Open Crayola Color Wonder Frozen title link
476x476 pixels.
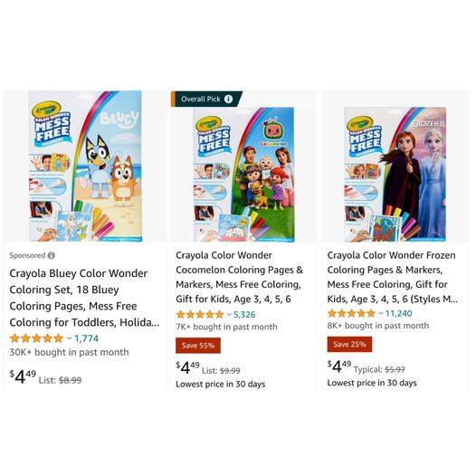(x=392, y=277)
